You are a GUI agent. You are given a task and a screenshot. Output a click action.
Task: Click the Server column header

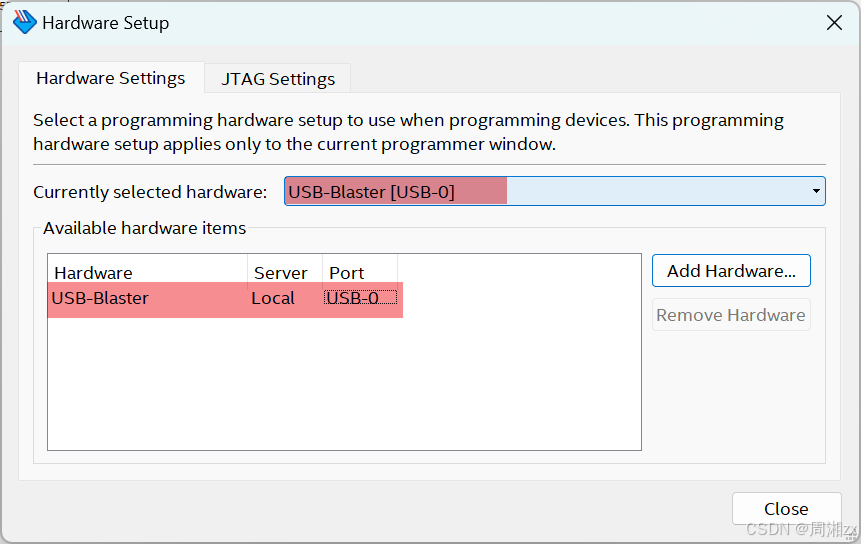(x=285, y=272)
